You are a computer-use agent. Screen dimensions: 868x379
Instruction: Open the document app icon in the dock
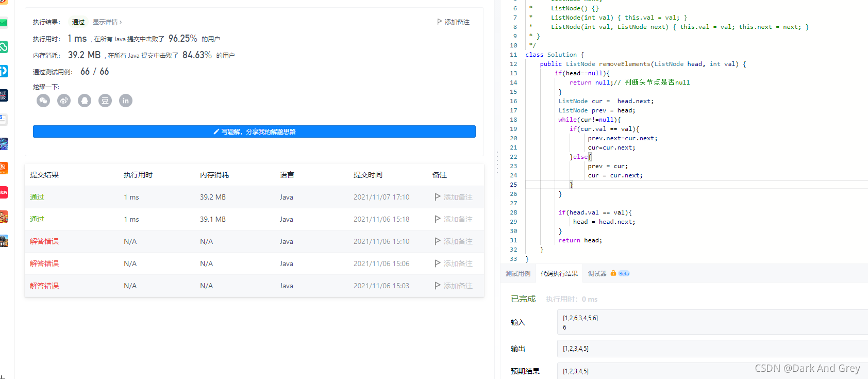(x=4, y=120)
